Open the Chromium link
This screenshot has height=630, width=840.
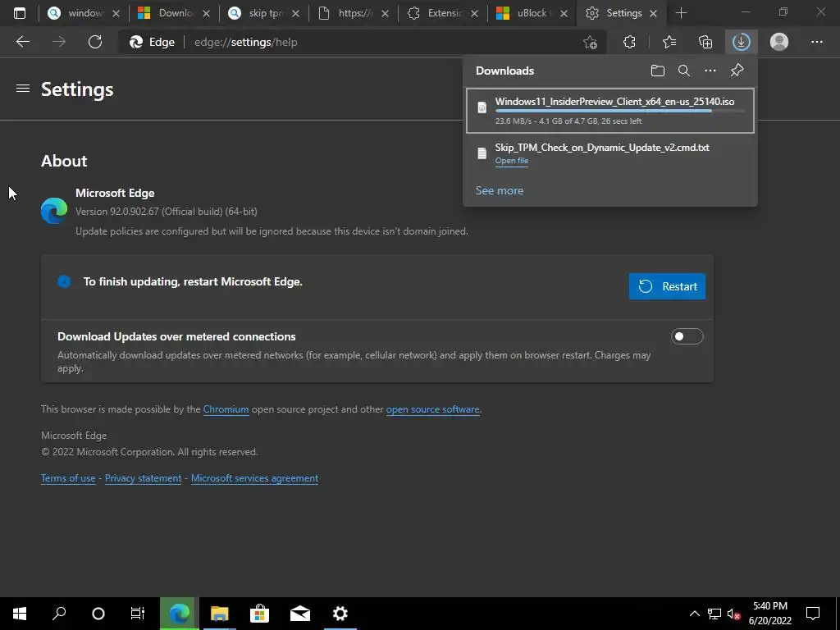tap(226, 409)
